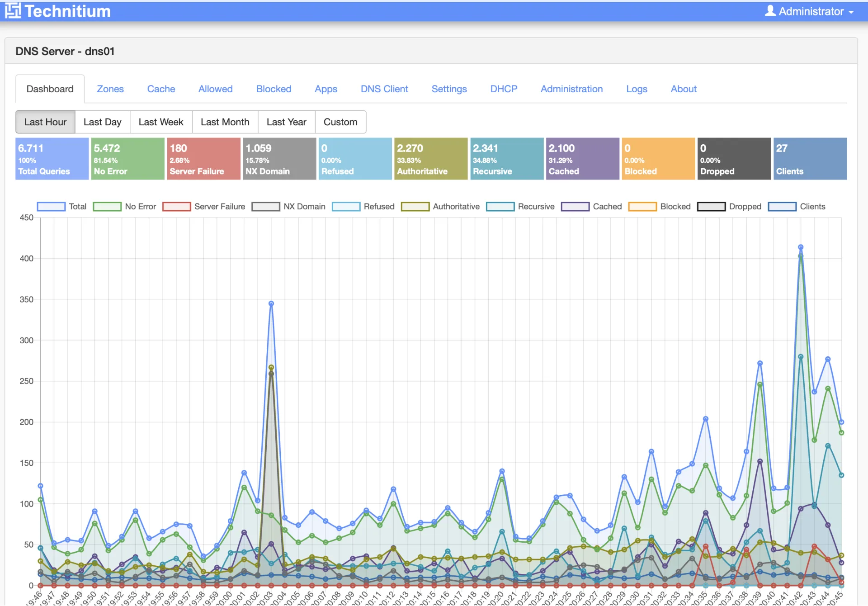868x606 pixels.
Task: Show stats for Last Week
Action: (x=161, y=122)
